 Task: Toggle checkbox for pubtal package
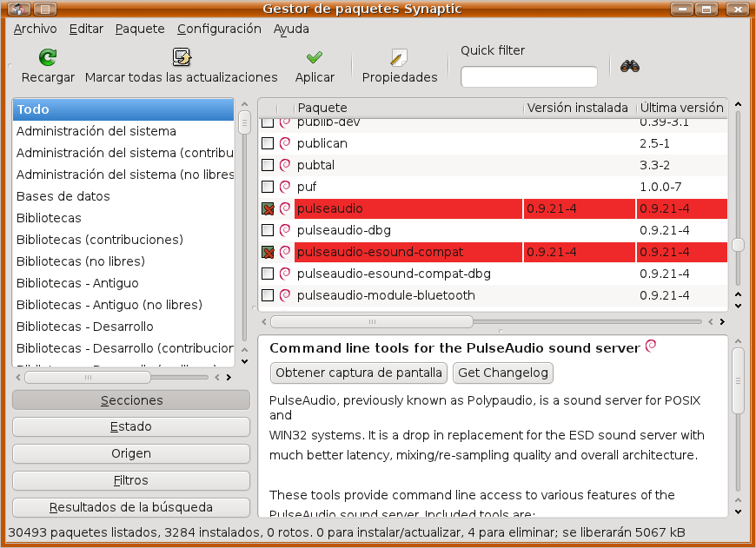(x=268, y=165)
